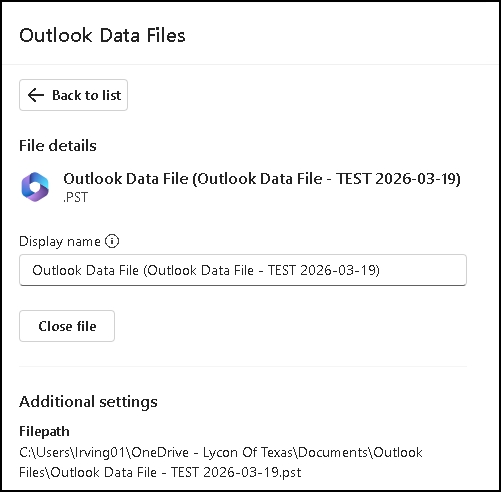Select the bold data file name heading
Image resolution: width=501 pixels, height=492 pixels.
262,179
